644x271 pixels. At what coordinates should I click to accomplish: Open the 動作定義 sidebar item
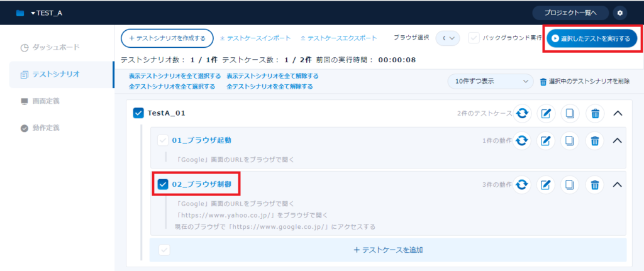click(x=40, y=128)
